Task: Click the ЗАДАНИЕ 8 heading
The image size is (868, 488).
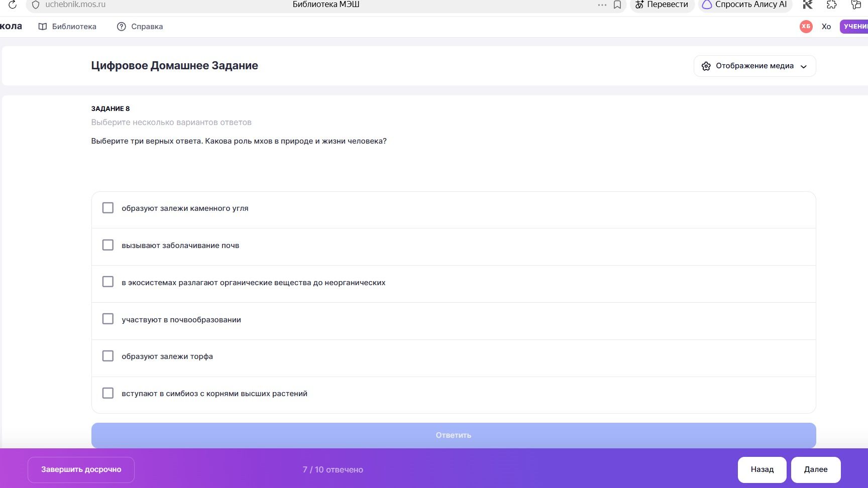Action: pos(111,108)
